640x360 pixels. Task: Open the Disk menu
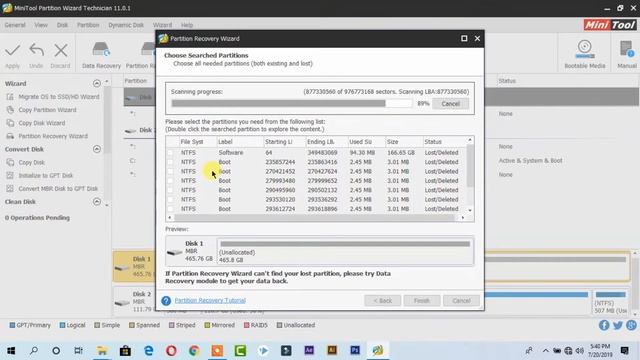pos(62,25)
